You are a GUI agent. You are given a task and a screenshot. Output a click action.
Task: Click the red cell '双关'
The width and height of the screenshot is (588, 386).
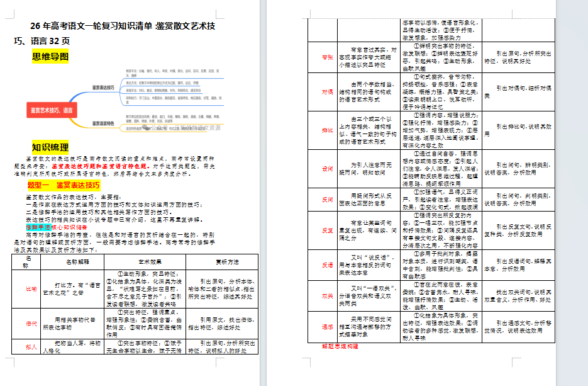click(x=328, y=295)
